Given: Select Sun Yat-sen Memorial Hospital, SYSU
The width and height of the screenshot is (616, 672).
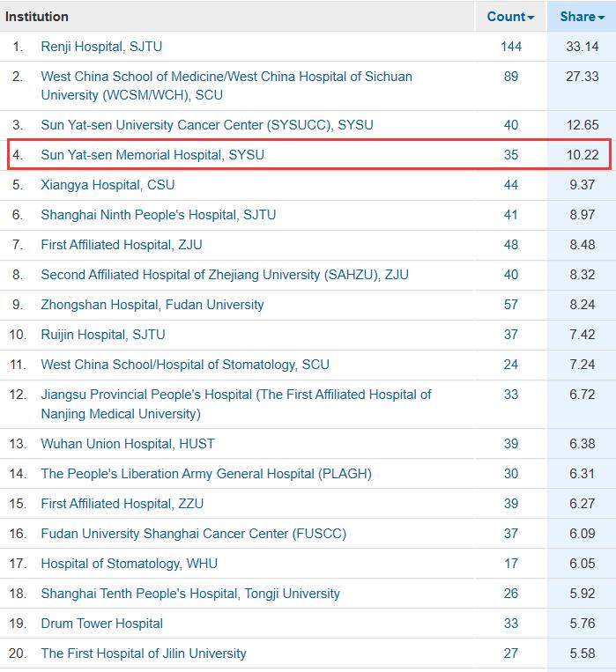Looking at the screenshot, I should [152, 155].
